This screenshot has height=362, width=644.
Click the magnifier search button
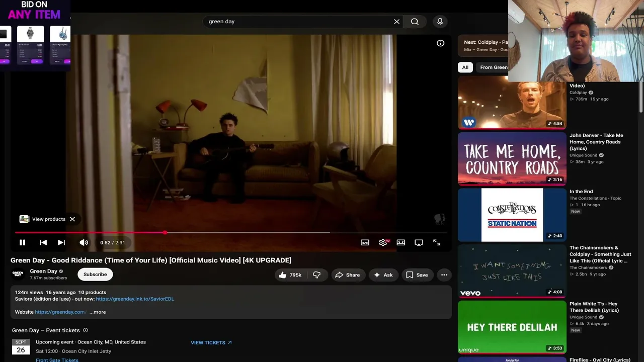coord(415,22)
